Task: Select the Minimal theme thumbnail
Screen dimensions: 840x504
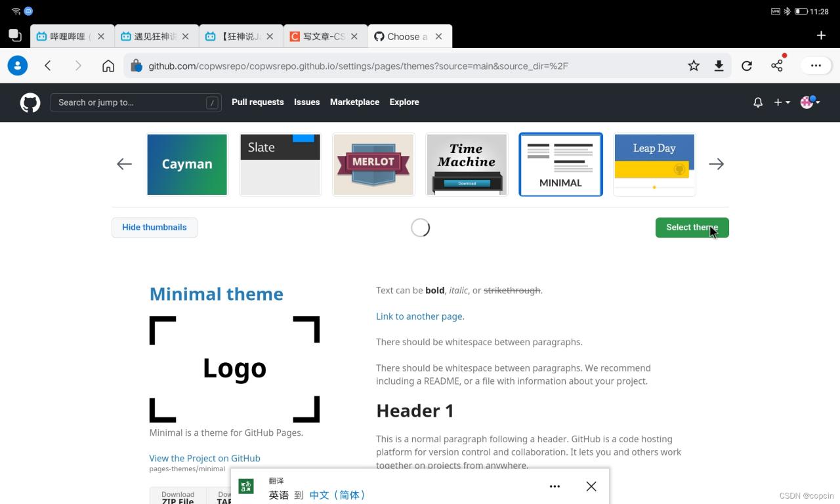Action: [x=560, y=165]
